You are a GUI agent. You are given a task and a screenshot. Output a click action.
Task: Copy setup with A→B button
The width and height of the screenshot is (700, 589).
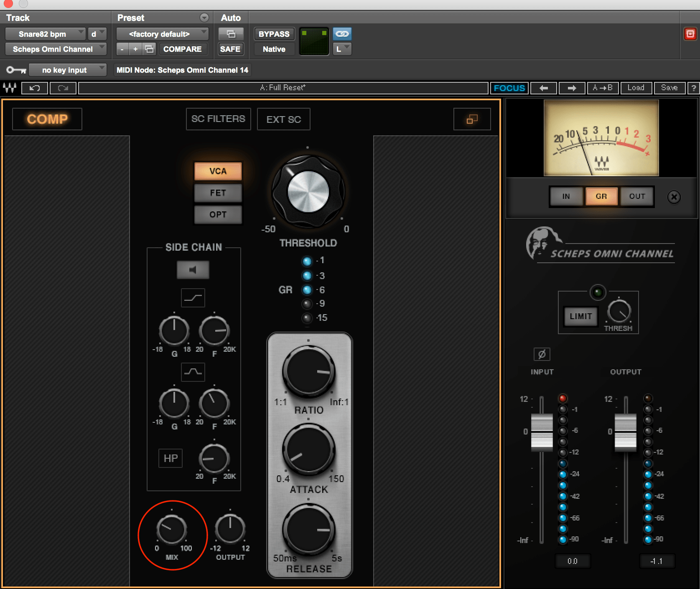coord(603,88)
